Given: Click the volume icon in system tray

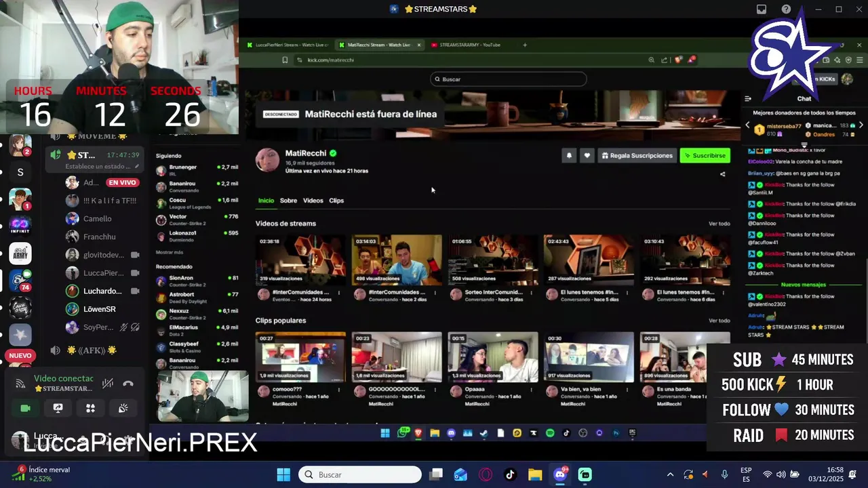Looking at the screenshot, I should pos(781,474).
